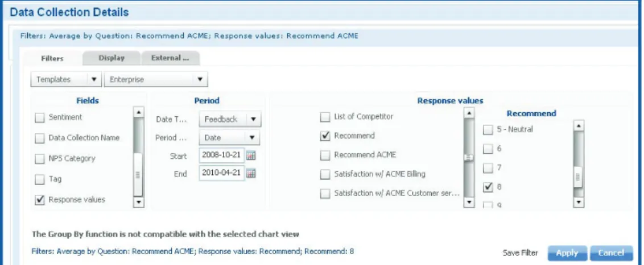The width and height of the screenshot is (644, 265).
Task: Open the End date calendar picker
Action: (251, 174)
